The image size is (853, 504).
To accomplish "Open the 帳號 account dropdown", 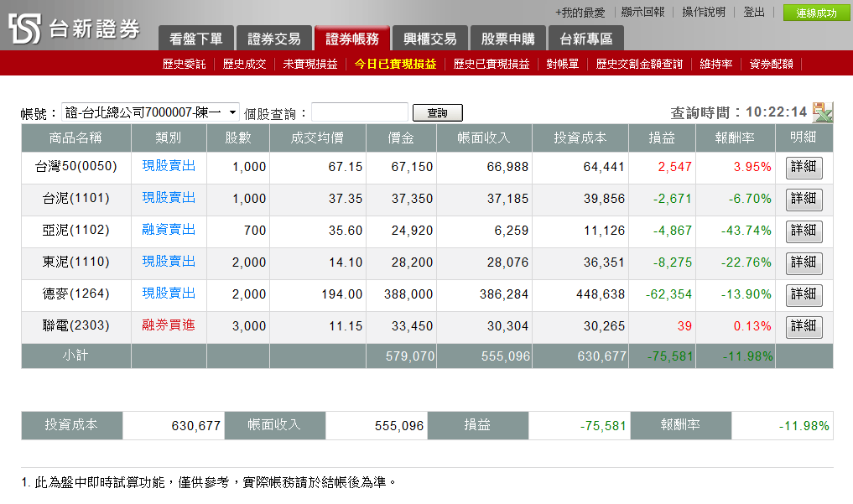I will (150, 112).
